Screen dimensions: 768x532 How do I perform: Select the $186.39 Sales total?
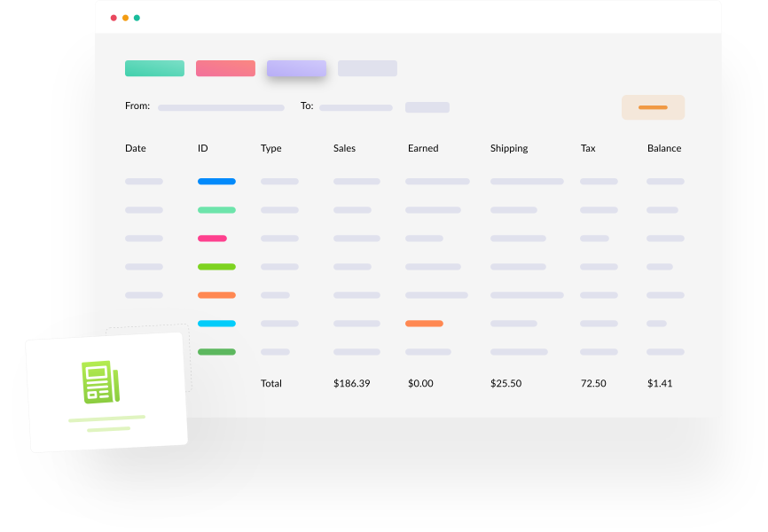[x=352, y=384]
